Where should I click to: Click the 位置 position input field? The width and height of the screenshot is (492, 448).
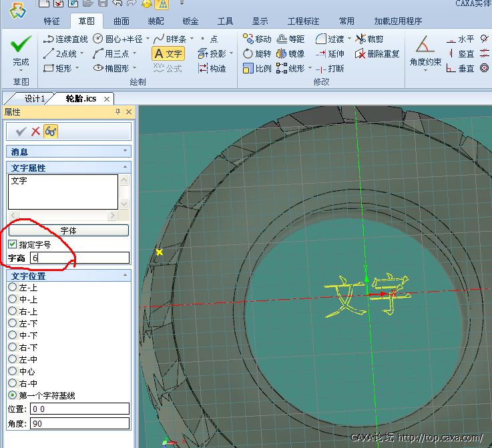[79, 409]
